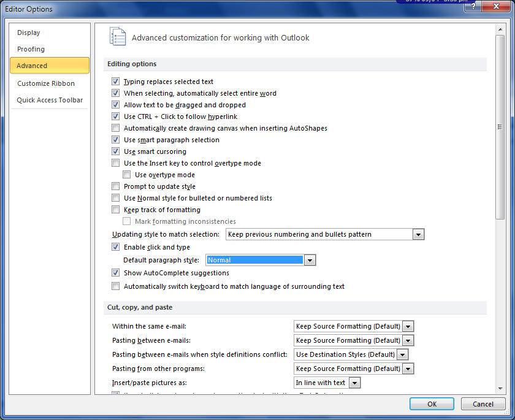This screenshot has width=515, height=420.
Task: Toggle "Use smart cursoring"
Action: pyautogui.click(x=115, y=151)
